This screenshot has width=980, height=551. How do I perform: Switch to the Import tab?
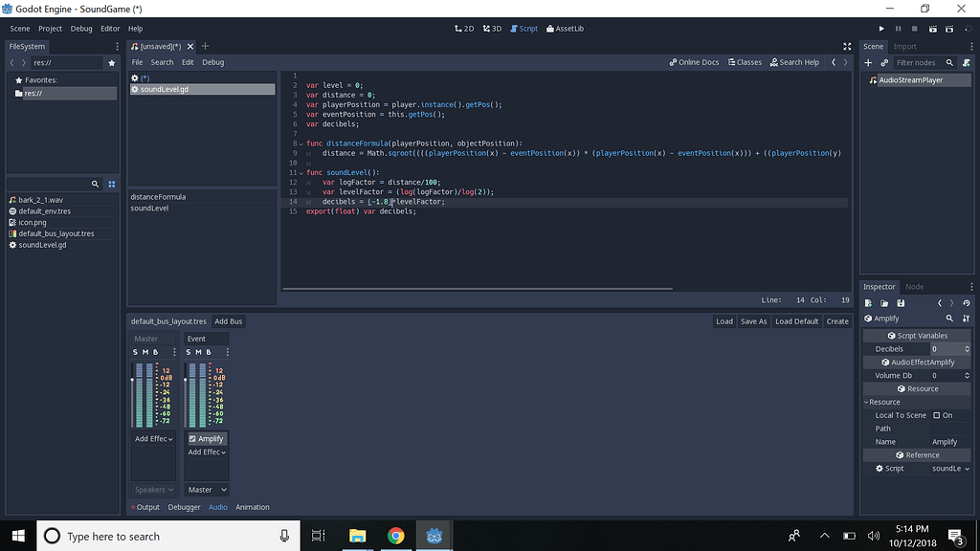point(904,46)
